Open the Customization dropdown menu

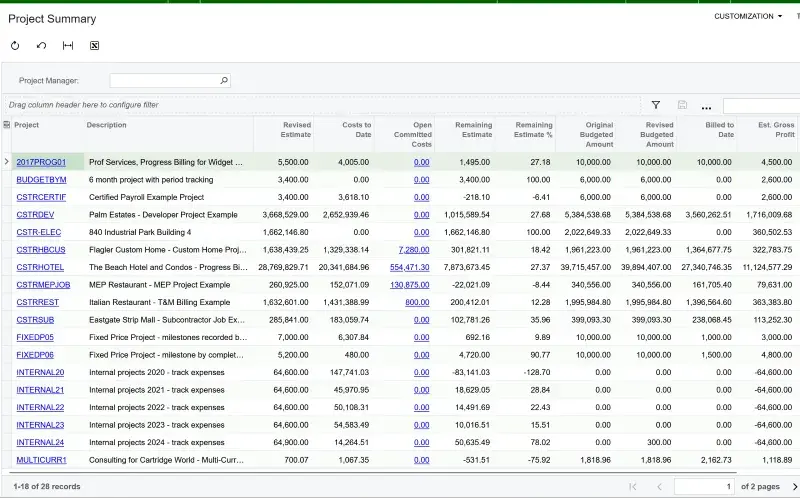pyautogui.click(x=748, y=16)
